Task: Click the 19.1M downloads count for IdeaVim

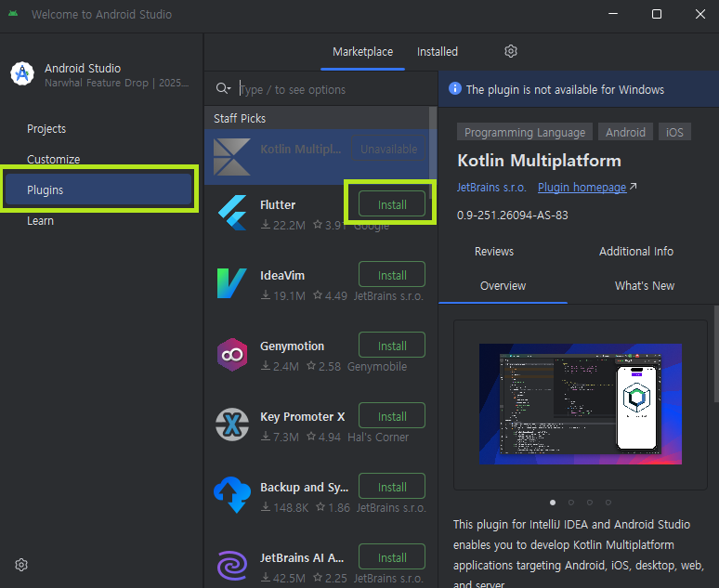Action: [283, 295]
